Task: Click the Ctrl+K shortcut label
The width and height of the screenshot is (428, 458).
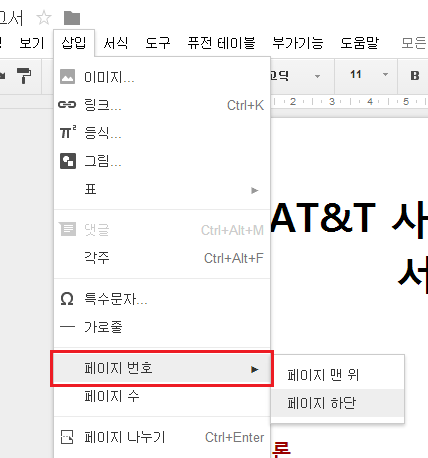Action: [x=245, y=105]
